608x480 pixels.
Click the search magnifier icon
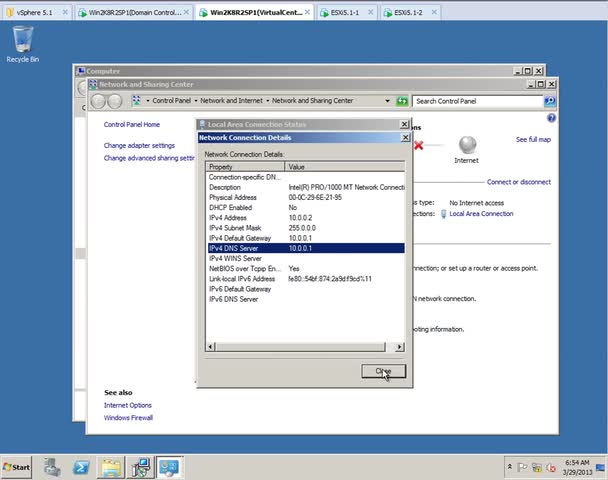click(x=550, y=101)
